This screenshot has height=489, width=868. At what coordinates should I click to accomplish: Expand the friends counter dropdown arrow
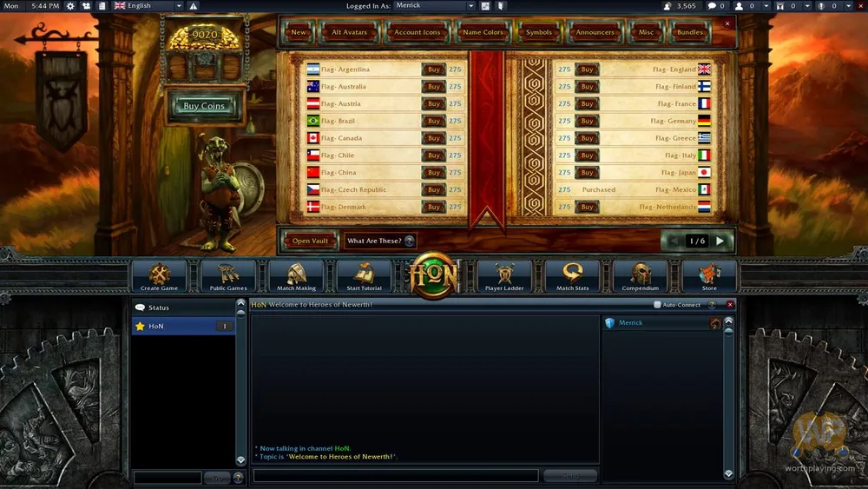click(766, 6)
